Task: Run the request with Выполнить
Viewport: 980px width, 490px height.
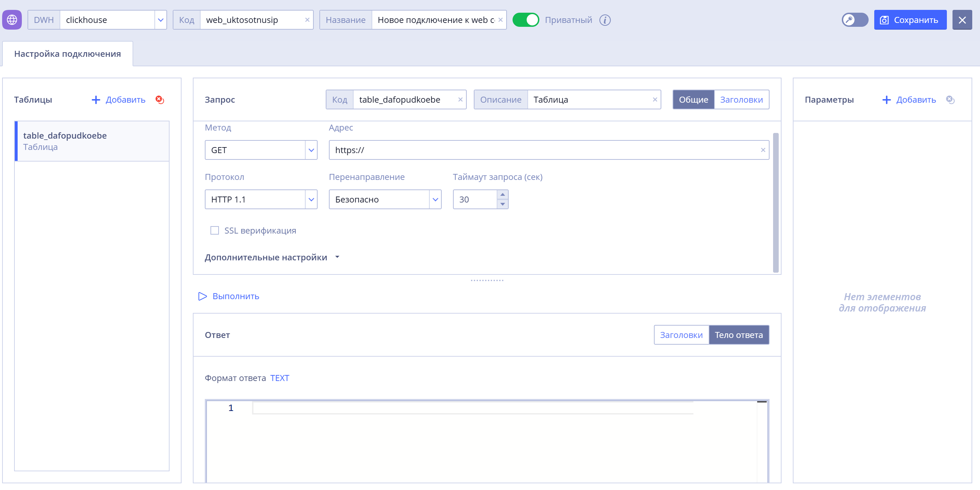Action: (x=229, y=296)
